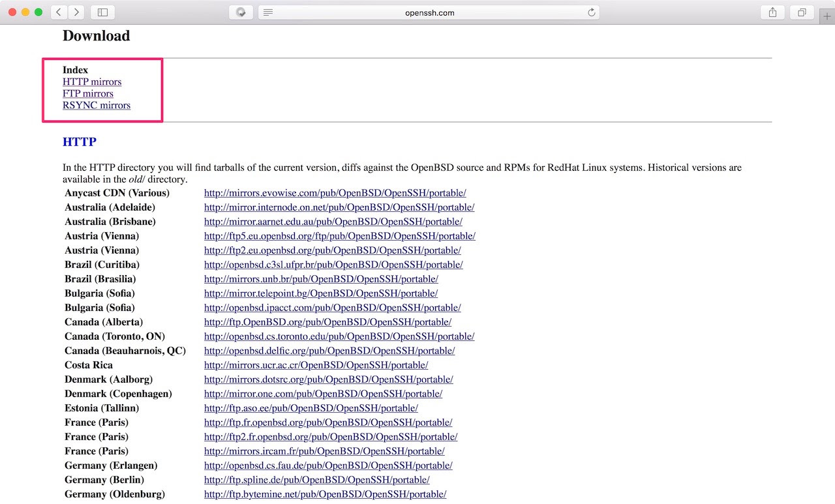Open the ftp2.fr.openbsd.org Paris link

click(331, 437)
